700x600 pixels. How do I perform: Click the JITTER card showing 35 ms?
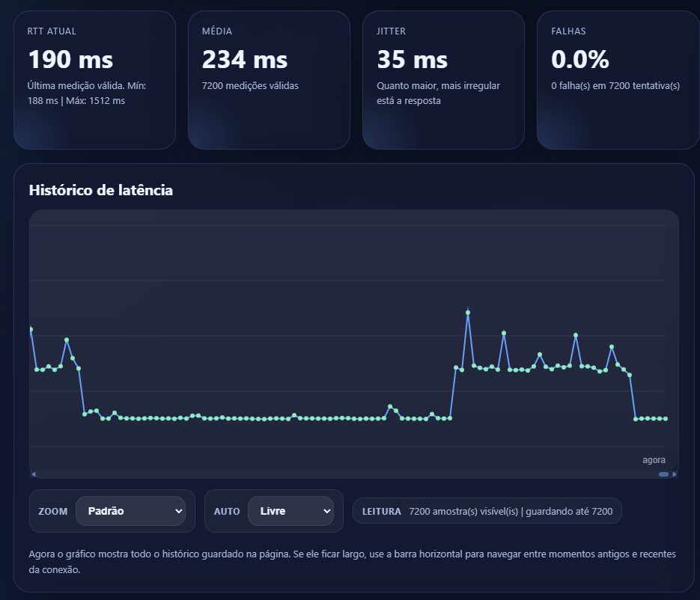[x=443, y=79]
